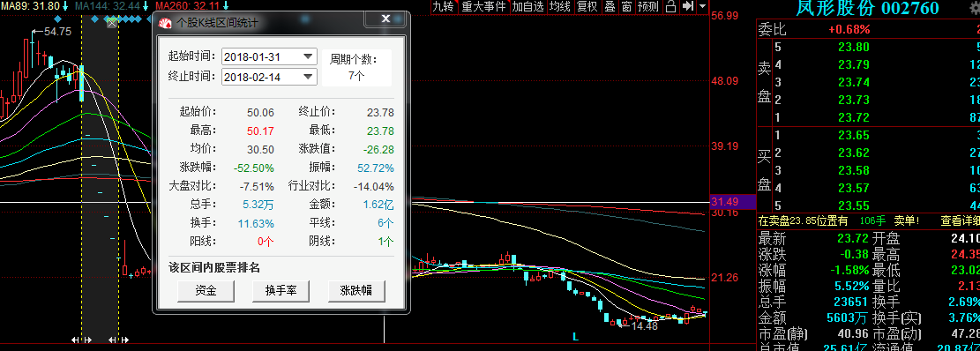Click the 换手率 ranking button
Screen dimensions: 980x351
281,290
